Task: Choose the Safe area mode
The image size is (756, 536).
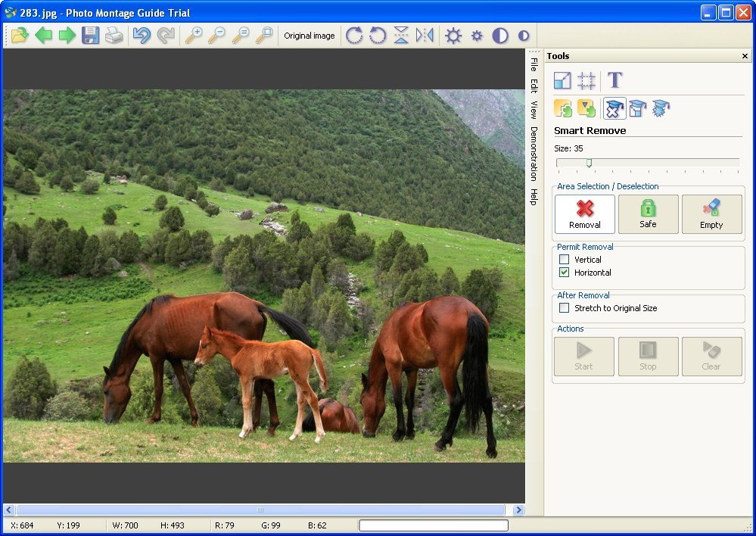Action: 648,214
